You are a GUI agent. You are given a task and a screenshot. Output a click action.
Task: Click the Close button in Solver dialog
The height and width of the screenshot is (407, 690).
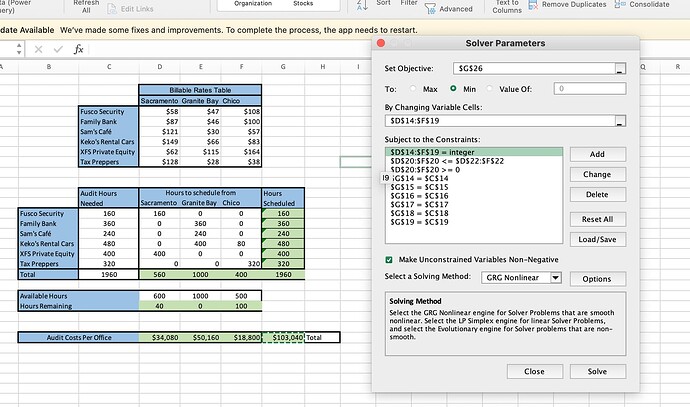535,371
